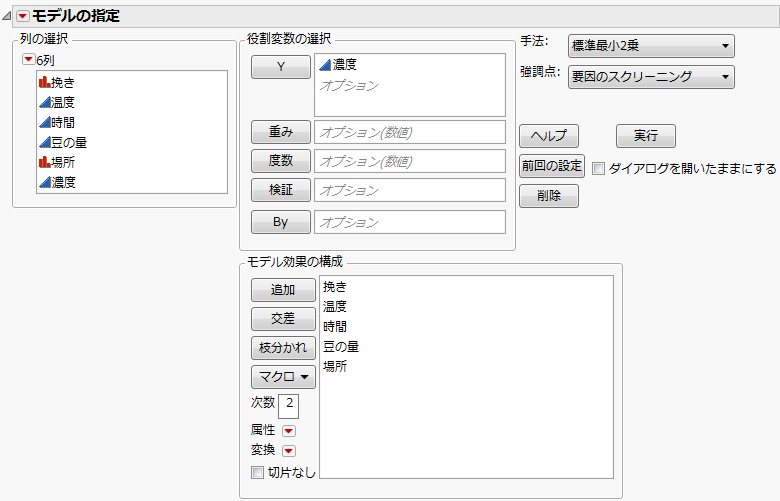The width and height of the screenshot is (780, 501).
Task: Select the column 豆の量 in column list
Action: pyautogui.click(x=63, y=142)
